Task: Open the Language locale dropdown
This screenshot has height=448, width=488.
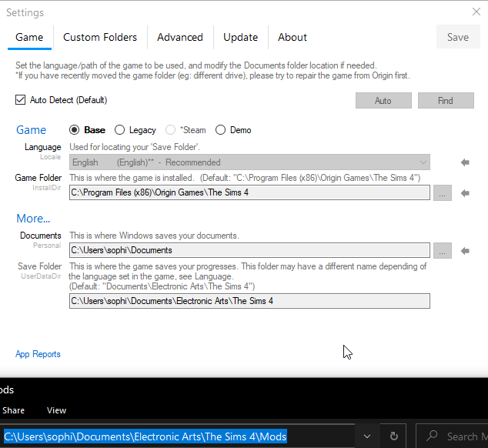Action: point(249,162)
